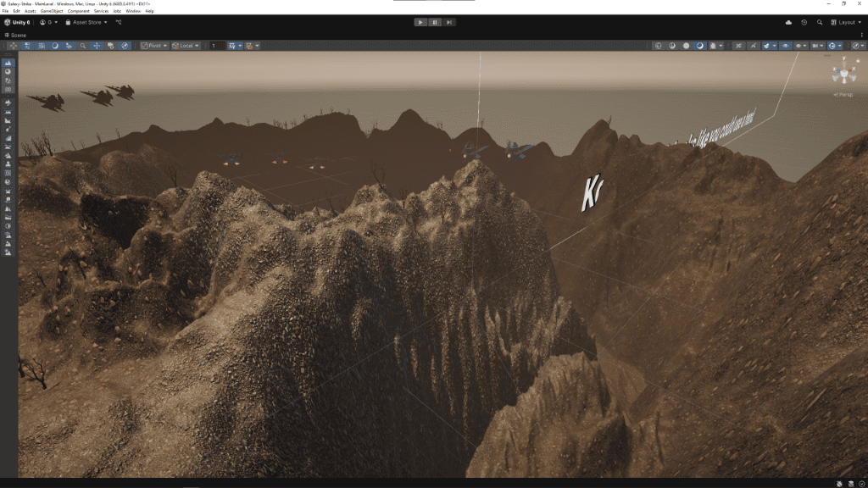Start Play mode with the Play button
The height and width of the screenshot is (488, 868).
(420, 22)
